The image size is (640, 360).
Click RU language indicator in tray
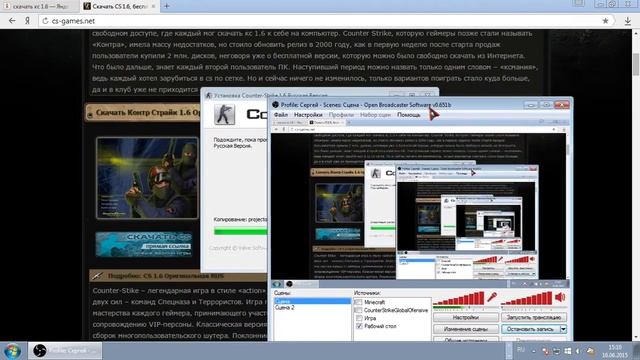521,350
